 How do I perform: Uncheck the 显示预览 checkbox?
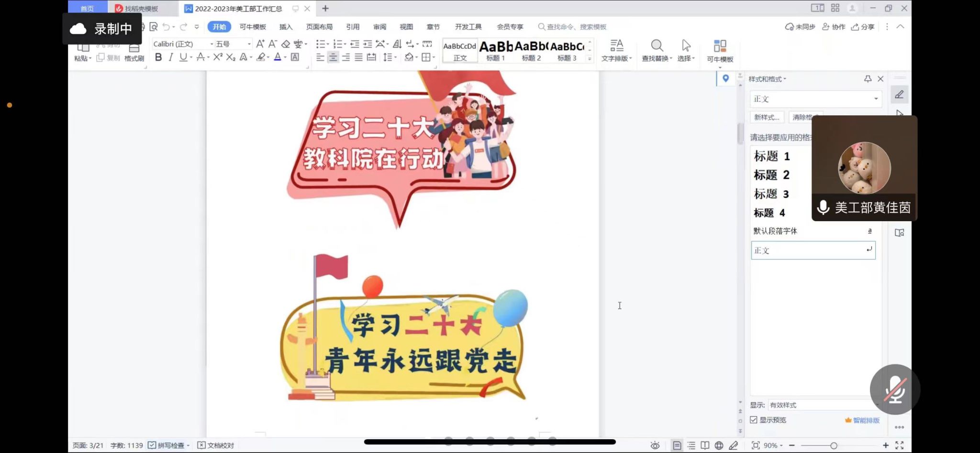tap(754, 420)
